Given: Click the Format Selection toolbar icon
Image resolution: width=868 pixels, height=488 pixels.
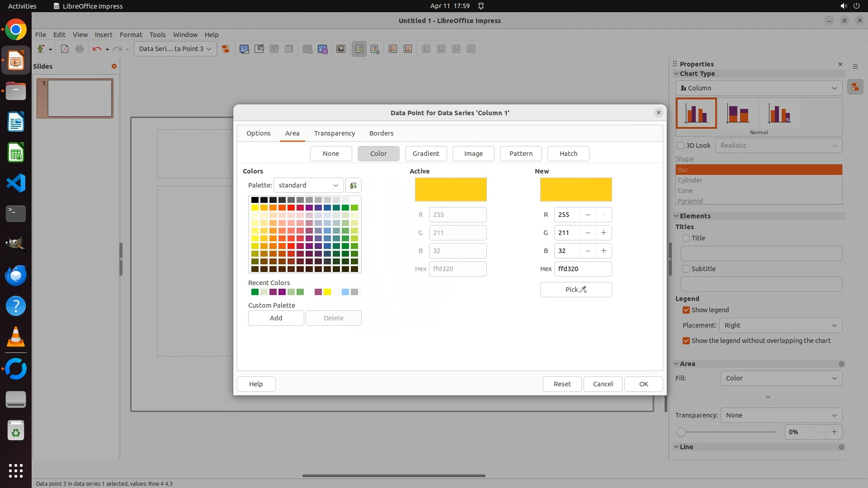Looking at the screenshot, I should coord(225,49).
